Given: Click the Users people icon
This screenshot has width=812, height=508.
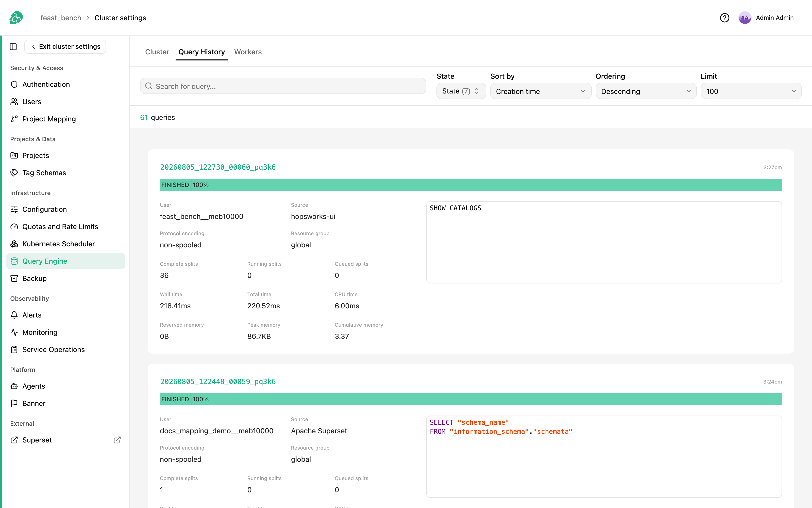Looking at the screenshot, I should pyautogui.click(x=14, y=101).
